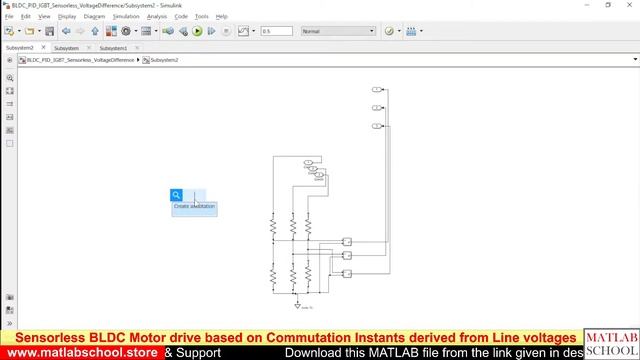Open the Simulation menu
The image size is (640, 360).
pyautogui.click(x=126, y=16)
